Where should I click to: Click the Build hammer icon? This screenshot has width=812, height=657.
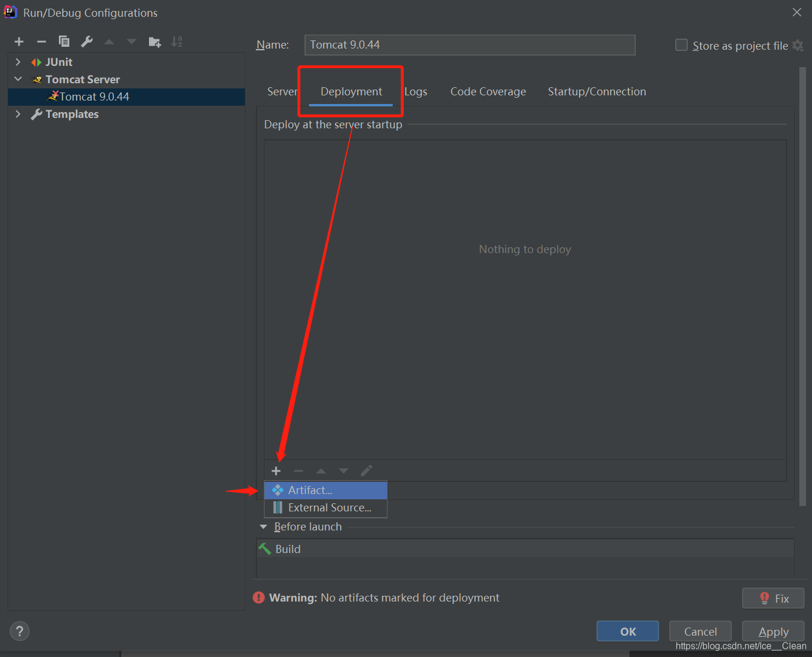265,549
